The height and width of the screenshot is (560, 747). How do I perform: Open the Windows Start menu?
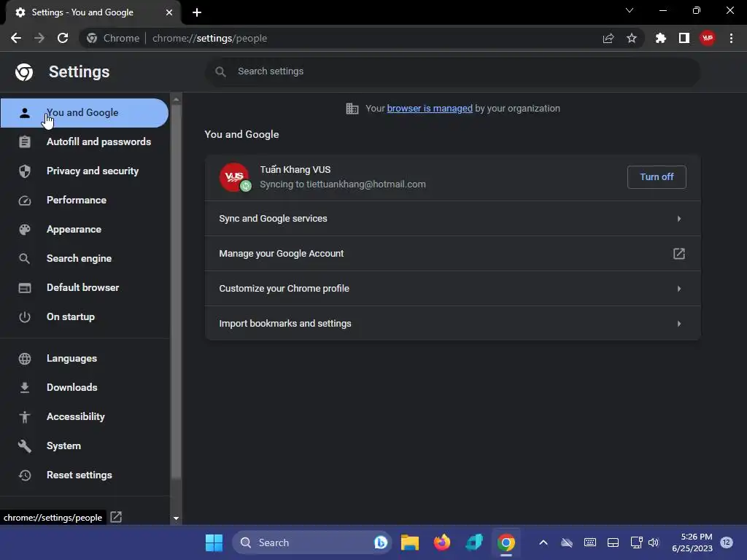coord(214,542)
